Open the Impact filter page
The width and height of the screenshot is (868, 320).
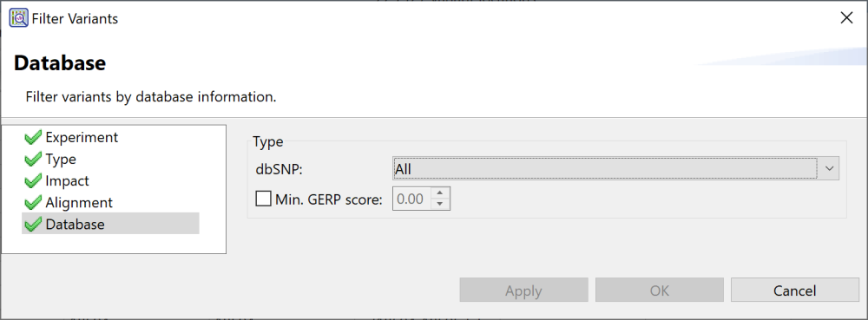click(67, 180)
